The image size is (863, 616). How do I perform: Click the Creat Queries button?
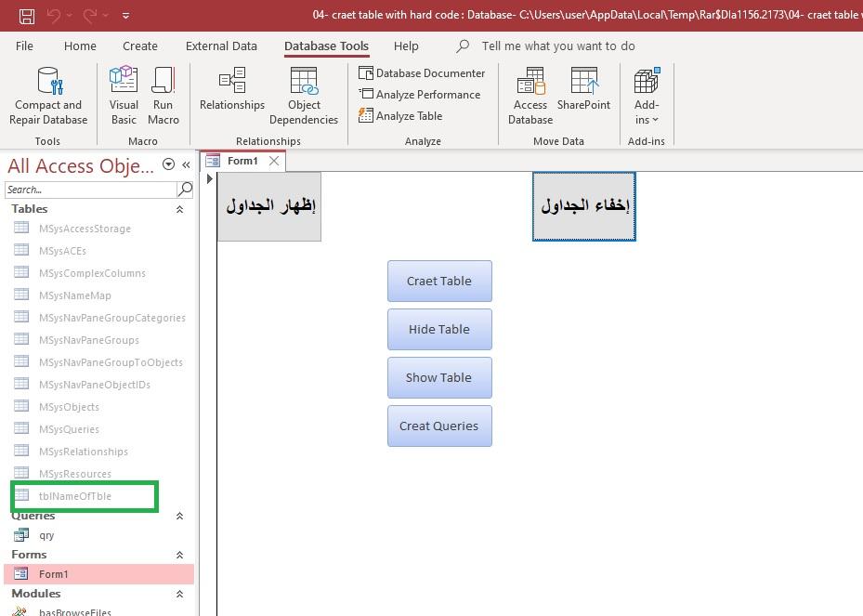pyautogui.click(x=439, y=426)
